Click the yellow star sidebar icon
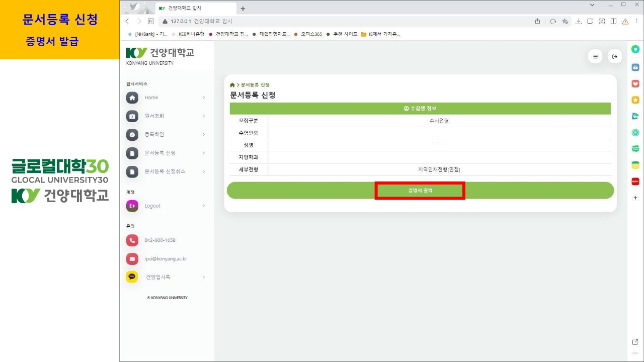Screen dimensions: 644x362 [x=635, y=100]
